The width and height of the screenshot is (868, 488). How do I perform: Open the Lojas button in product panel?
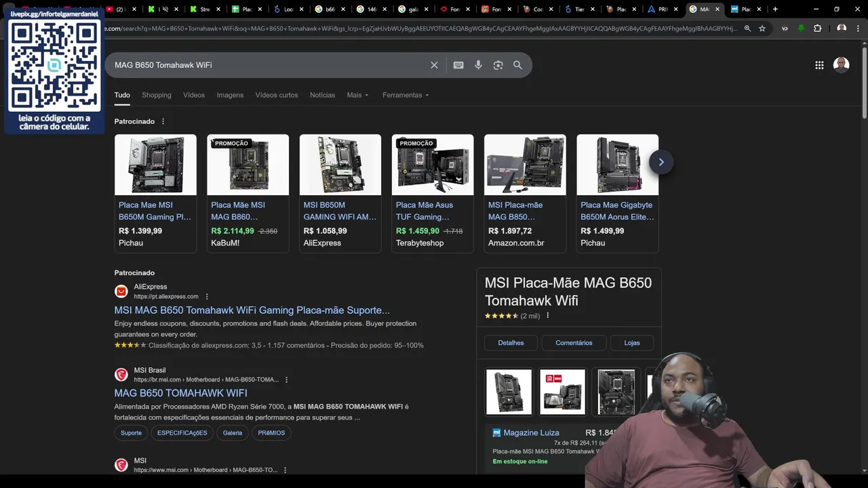pos(632,343)
